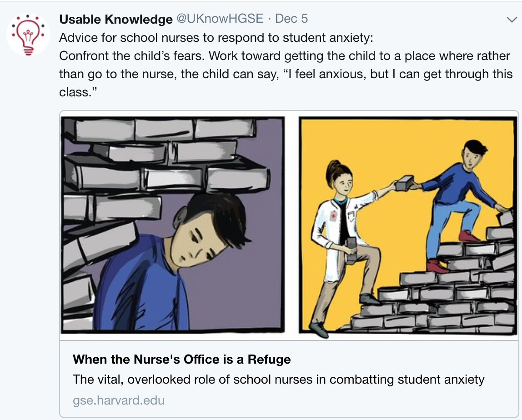Click the tweet line starting "Advice for school nurses"
This screenshot has width=522, height=420.
[x=216, y=37]
